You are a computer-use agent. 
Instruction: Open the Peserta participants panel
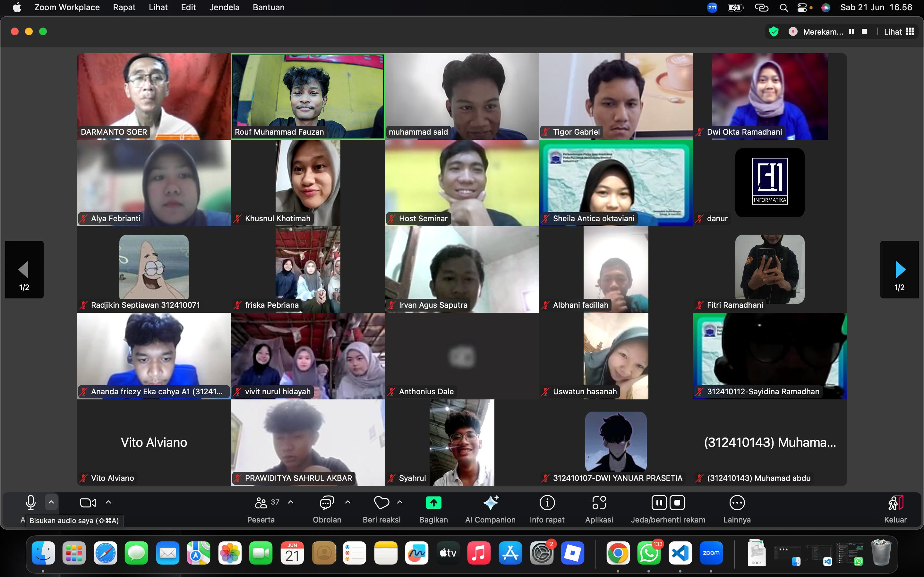coord(261,503)
